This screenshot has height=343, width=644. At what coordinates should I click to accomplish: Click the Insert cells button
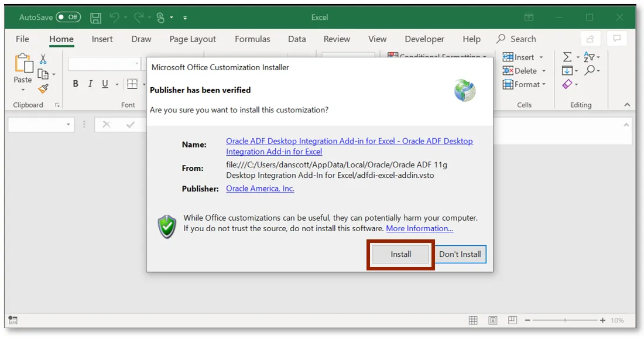tap(519, 57)
